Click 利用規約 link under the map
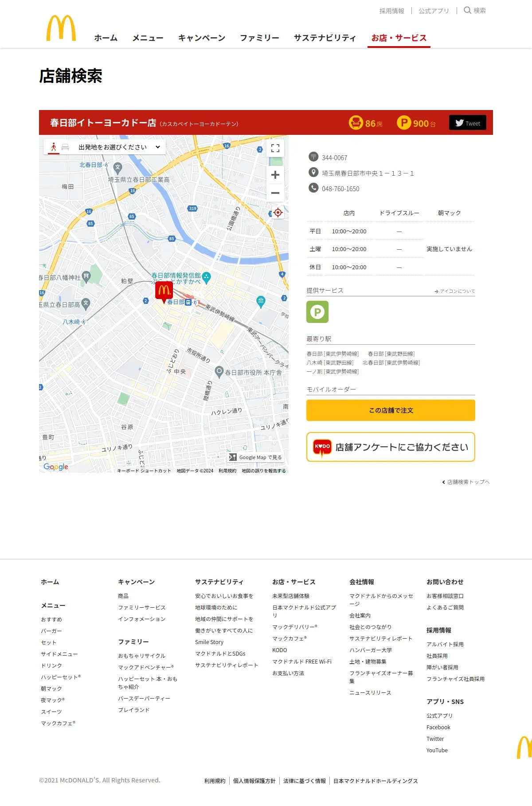Image resolution: width=532 pixels, height=806 pixels. pos(227,471)
